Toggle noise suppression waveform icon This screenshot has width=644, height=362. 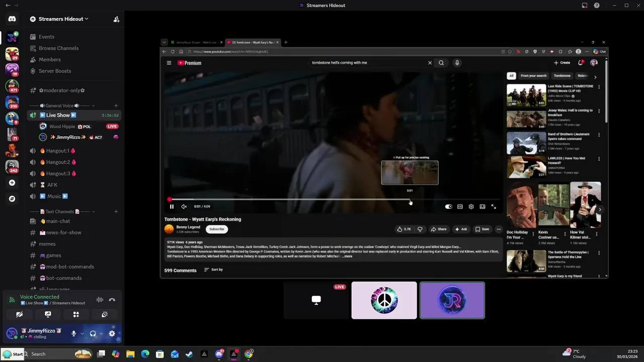100,300
